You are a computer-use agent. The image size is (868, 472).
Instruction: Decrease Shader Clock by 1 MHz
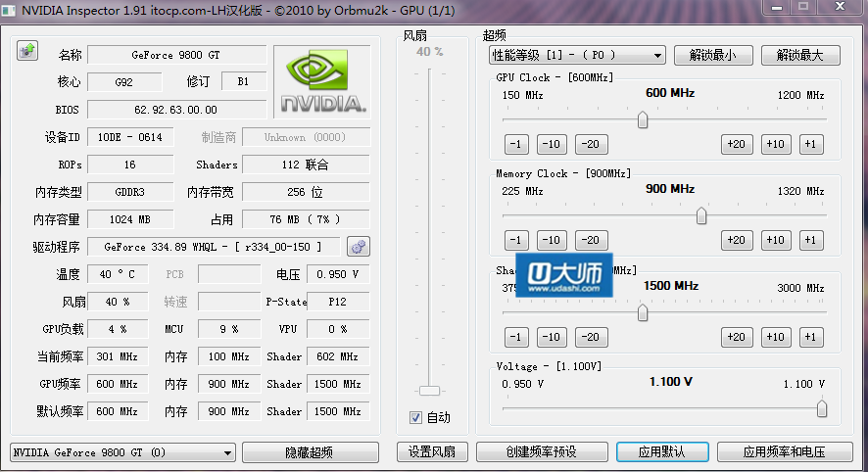pyautogui.click(x=516, y=337)
